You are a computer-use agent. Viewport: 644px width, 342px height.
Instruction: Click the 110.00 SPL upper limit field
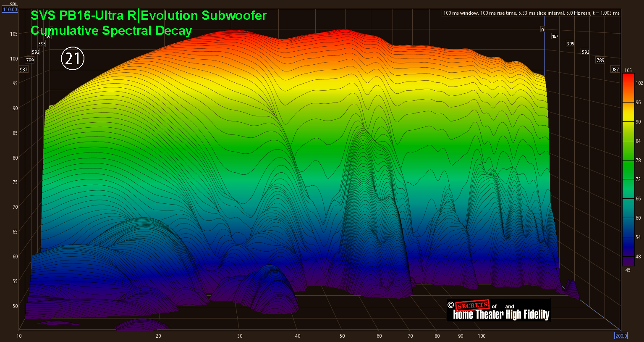click(10, 9)
